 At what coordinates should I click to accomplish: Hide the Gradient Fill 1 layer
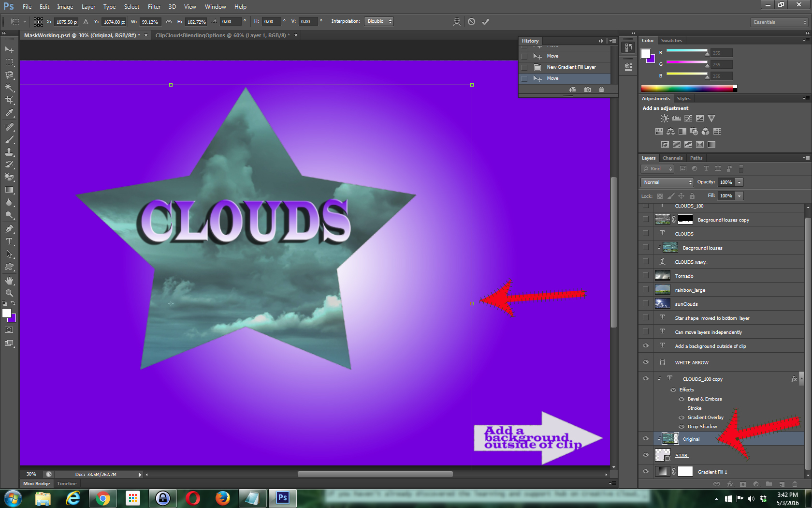pos(646,472)
